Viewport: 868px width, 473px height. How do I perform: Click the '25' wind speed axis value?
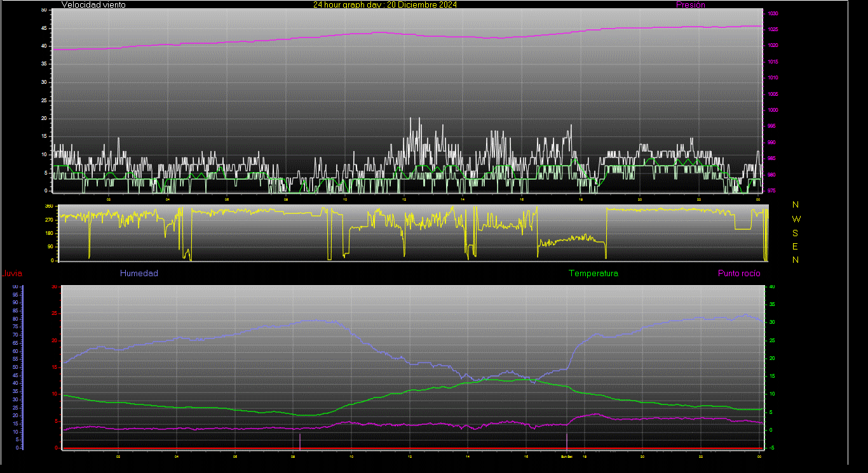coord(43,100)
